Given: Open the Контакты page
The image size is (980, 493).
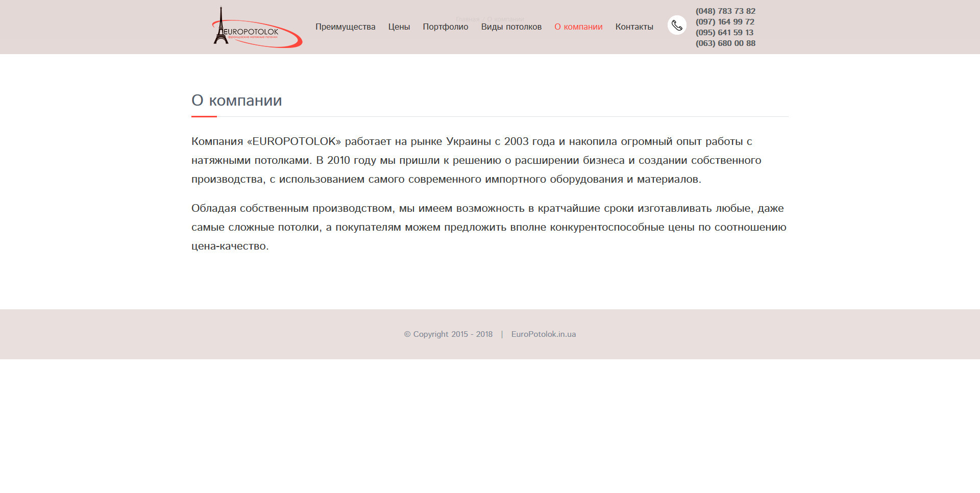Looking at the screenshot, I should 634,27.
